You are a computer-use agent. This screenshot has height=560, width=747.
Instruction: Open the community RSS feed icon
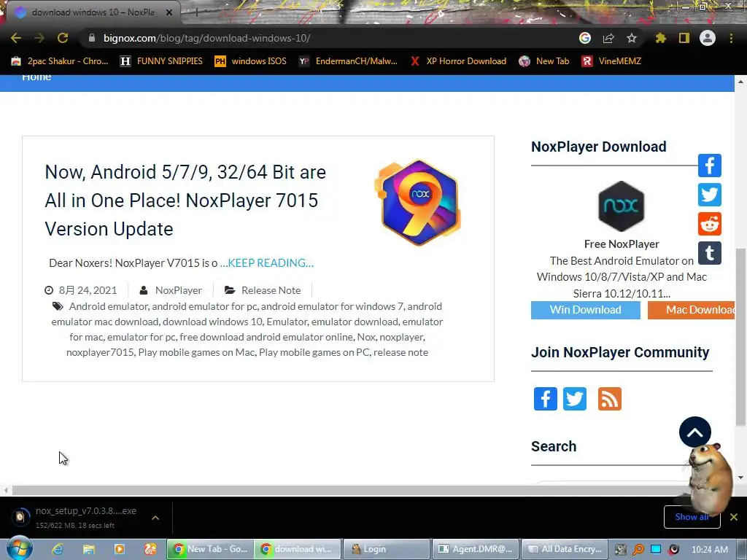pos(610,399)
